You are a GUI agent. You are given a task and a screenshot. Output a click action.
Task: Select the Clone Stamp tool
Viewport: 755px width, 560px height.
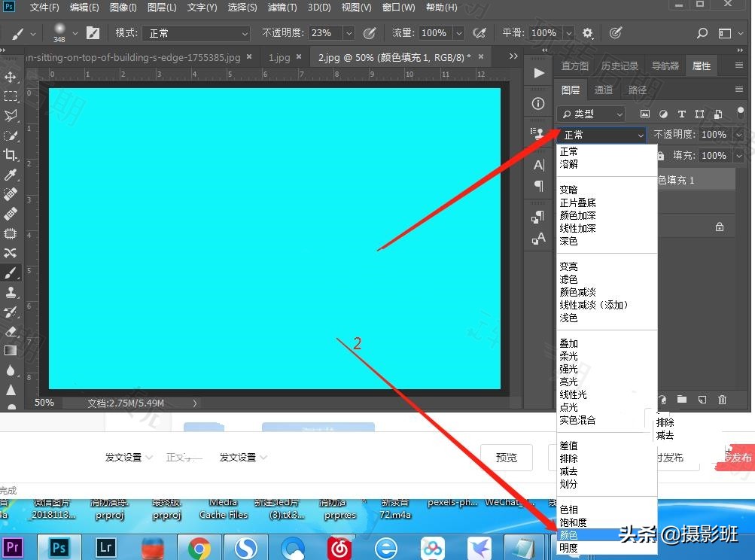pos(11,292)
